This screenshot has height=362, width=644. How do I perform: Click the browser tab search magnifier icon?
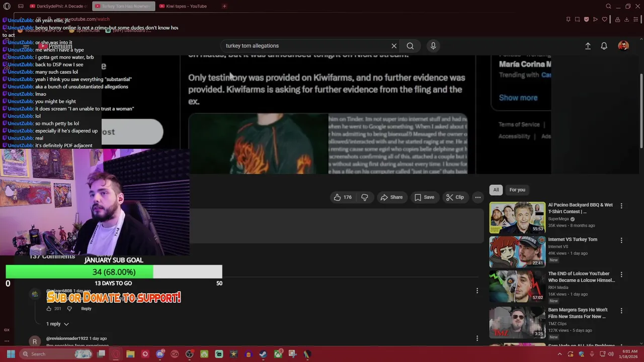608,6
